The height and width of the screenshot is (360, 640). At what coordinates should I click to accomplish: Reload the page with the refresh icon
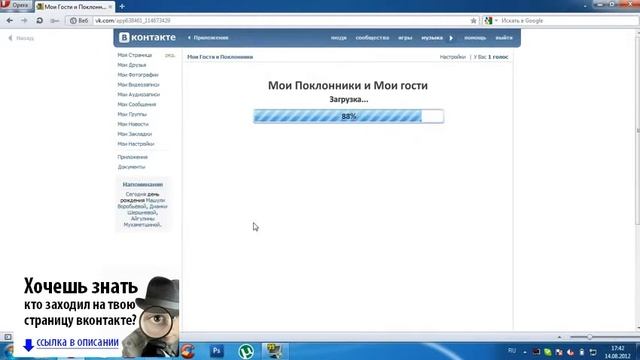pos(39,20)
